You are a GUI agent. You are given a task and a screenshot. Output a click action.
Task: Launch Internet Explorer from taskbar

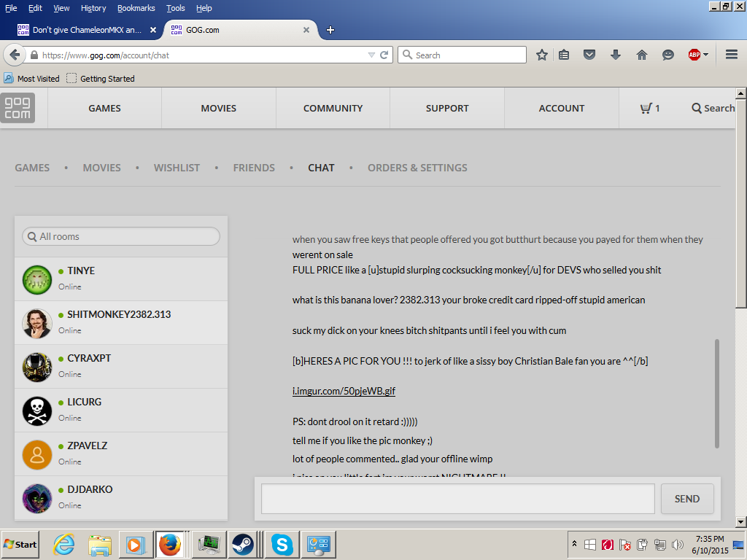64,544
